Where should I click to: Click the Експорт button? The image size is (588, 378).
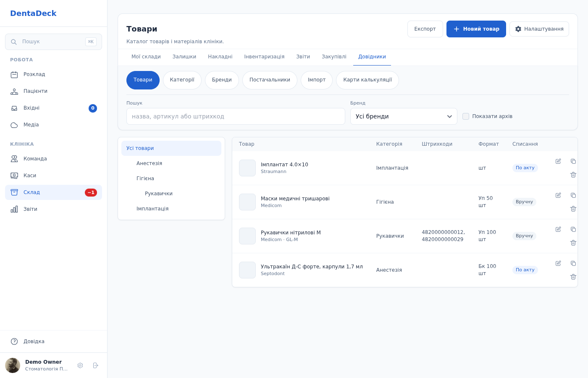tap(425, 29)
